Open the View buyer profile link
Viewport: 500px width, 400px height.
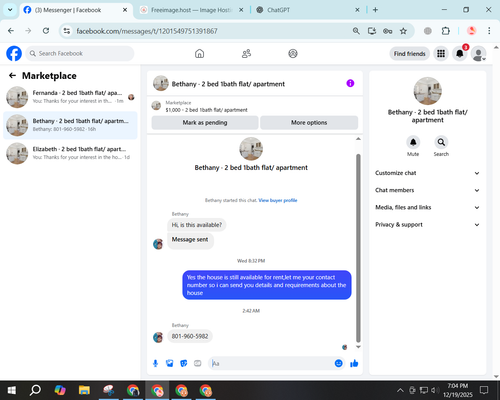point(278,200)
